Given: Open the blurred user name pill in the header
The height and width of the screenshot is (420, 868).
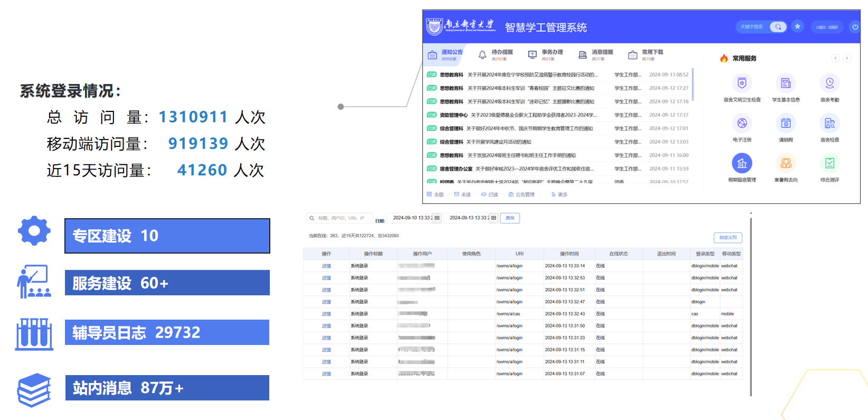Looking at the screenshot, I should click(x=827, y=27).
